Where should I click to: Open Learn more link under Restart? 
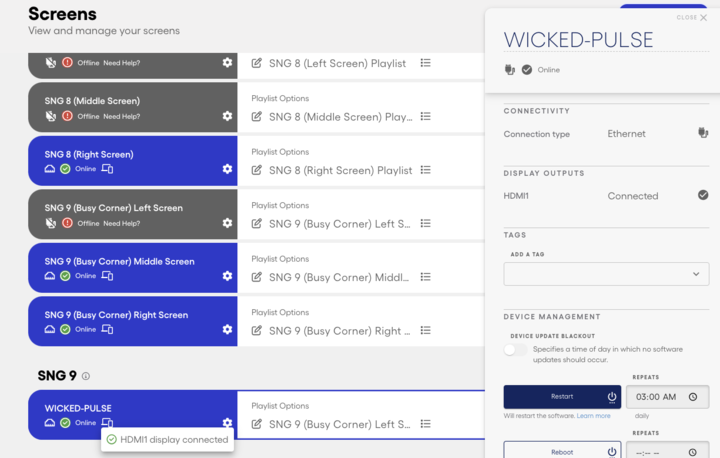click(593, 416)
